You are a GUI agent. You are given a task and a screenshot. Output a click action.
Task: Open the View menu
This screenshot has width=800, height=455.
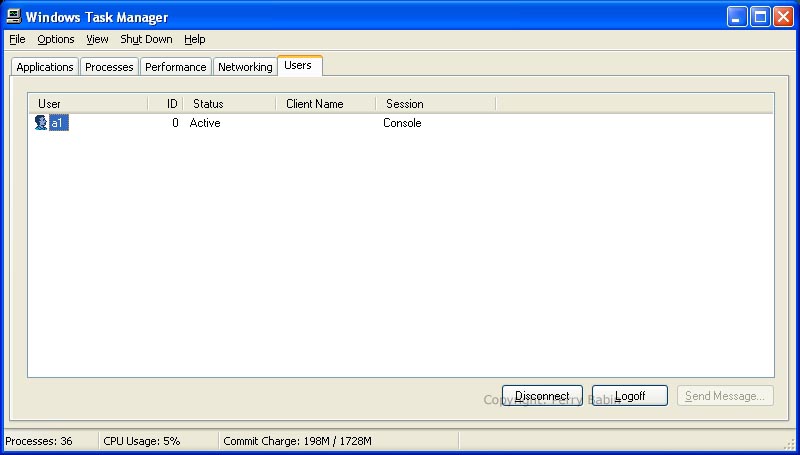pyautogui.click(x=97, y=39)
